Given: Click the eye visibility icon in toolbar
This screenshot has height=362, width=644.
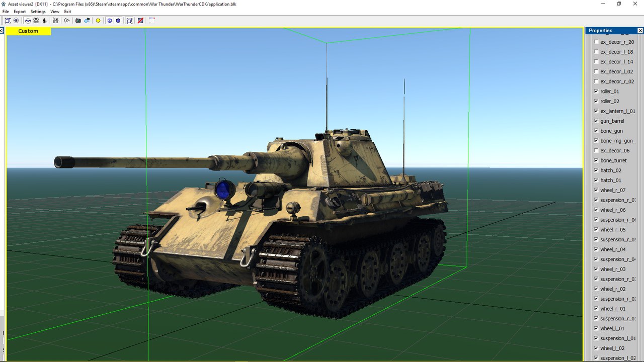Looking at the screenshot, I should point(16,21).
